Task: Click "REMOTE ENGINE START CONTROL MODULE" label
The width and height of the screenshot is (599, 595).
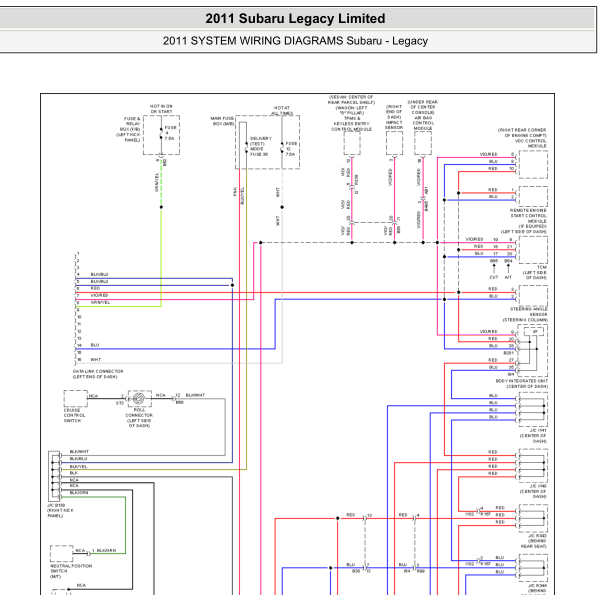Action: (528, 216)
